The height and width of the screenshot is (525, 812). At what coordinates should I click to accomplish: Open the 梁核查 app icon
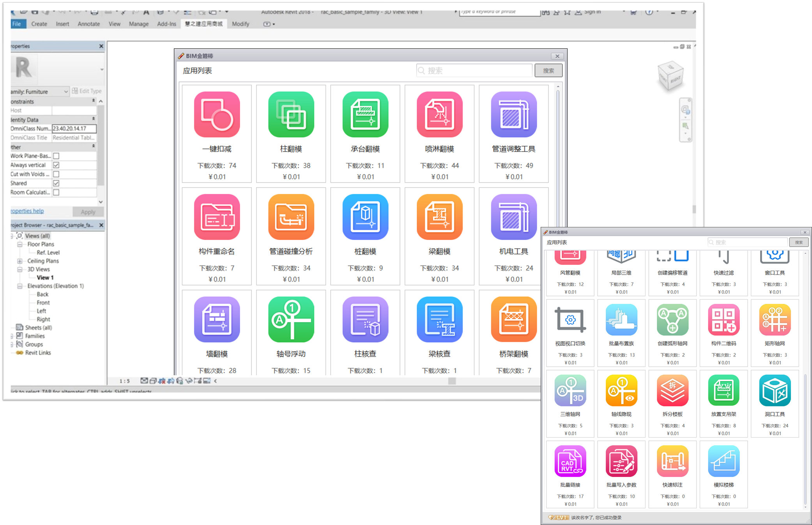[440, 319]
